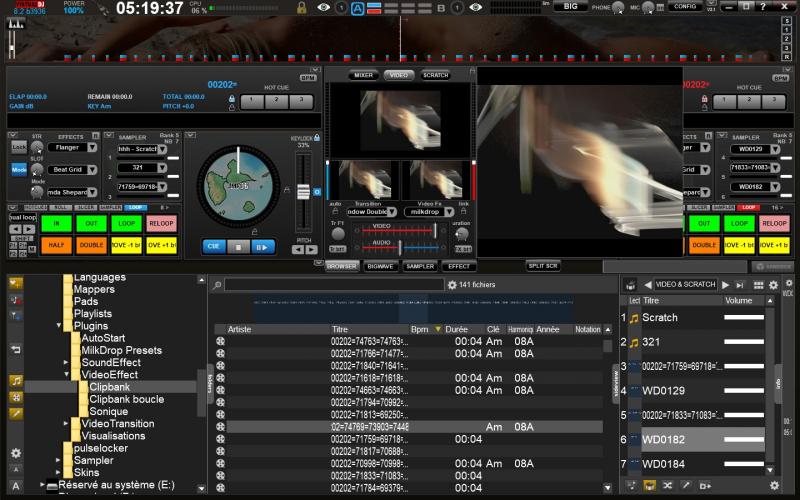
Task: Click the shuffle icon below the sampler list
Action: click(x=667, y=485)
